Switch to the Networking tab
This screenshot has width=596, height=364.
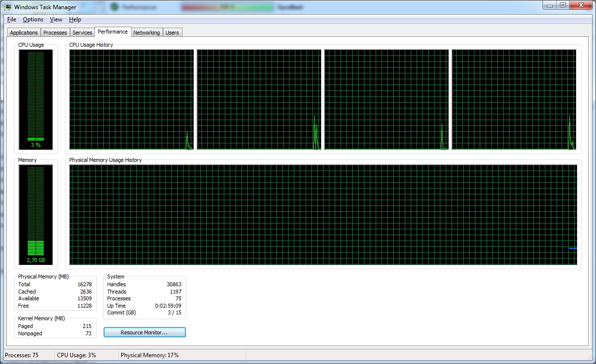tap(146, 33)
